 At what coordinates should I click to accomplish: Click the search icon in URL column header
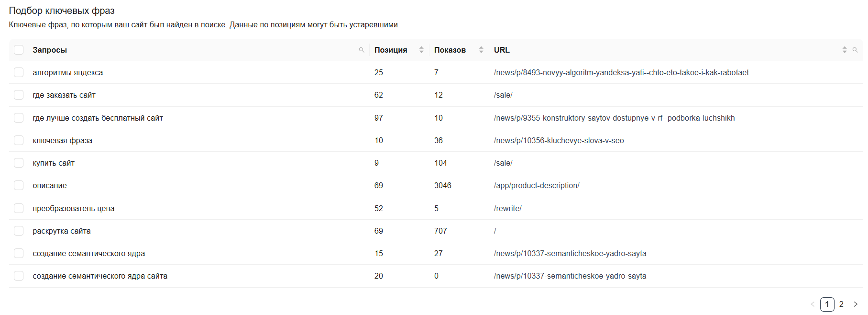(x=855, y=50)
